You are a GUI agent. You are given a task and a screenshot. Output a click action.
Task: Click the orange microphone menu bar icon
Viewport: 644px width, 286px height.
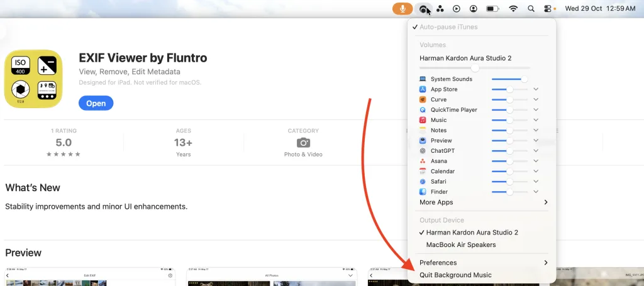point(402,9)
